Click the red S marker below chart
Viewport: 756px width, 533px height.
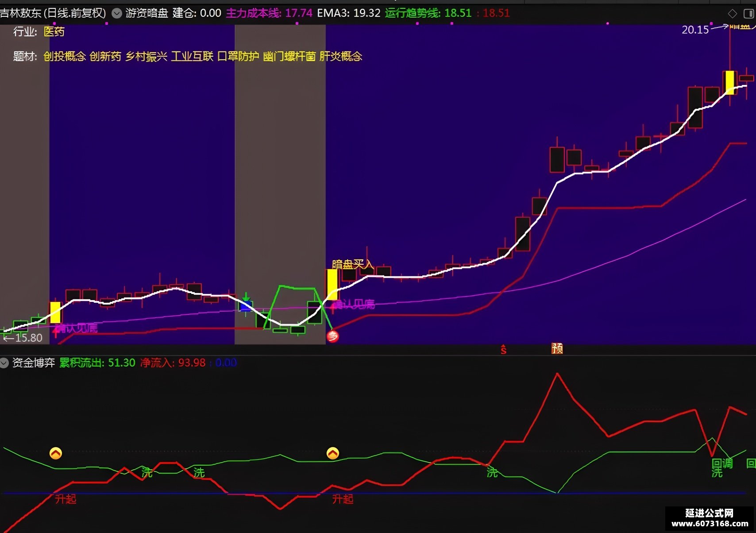503,349
